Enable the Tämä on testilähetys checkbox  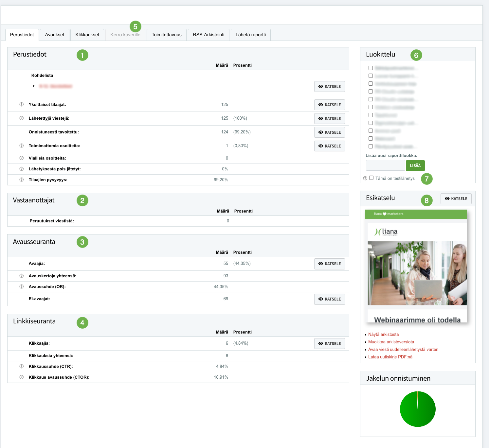[x=371, y=178]
